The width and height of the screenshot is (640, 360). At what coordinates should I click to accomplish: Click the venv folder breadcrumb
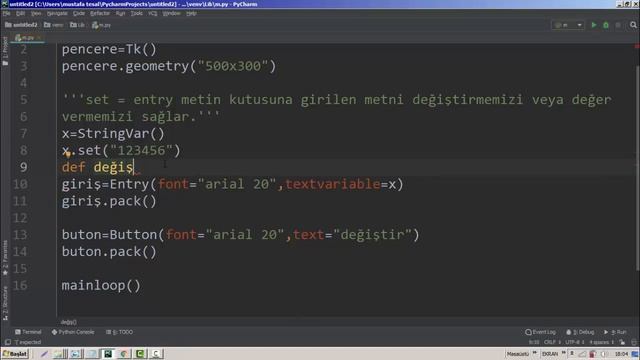pyautogui.click(x=53, y=25)
